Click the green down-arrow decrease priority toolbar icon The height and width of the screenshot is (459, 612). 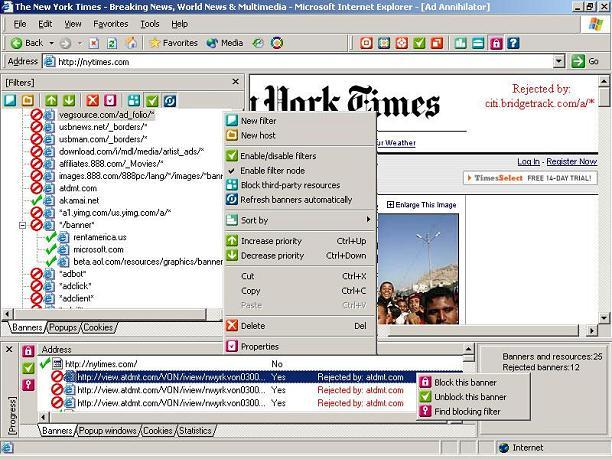click(x=69, y=101)
